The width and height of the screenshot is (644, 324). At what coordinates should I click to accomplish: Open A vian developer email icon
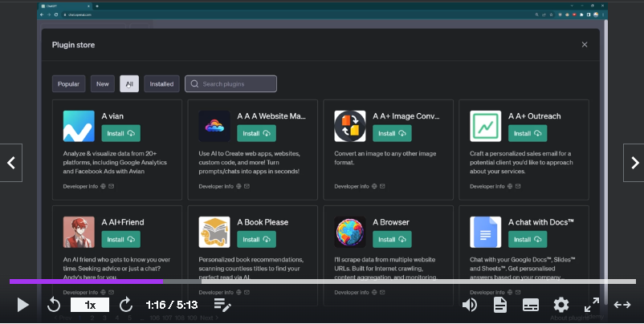[x=112, y=186]
